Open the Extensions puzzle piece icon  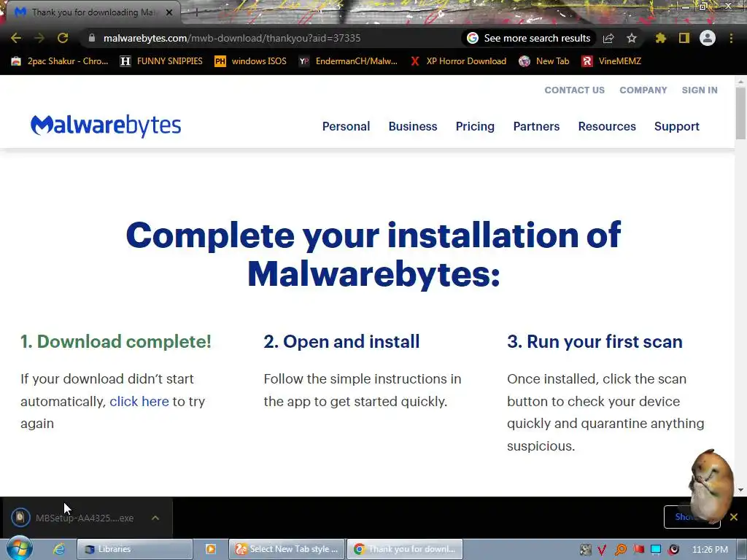point(661,38)
